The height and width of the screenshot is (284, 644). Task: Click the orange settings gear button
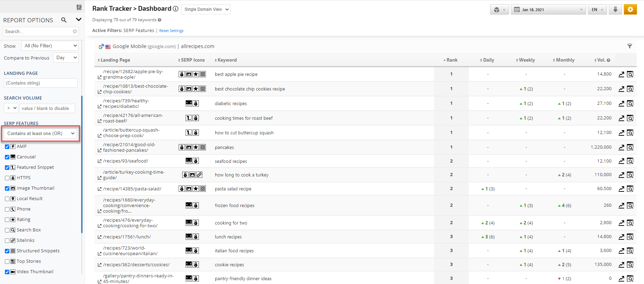(x=630, y=9)
